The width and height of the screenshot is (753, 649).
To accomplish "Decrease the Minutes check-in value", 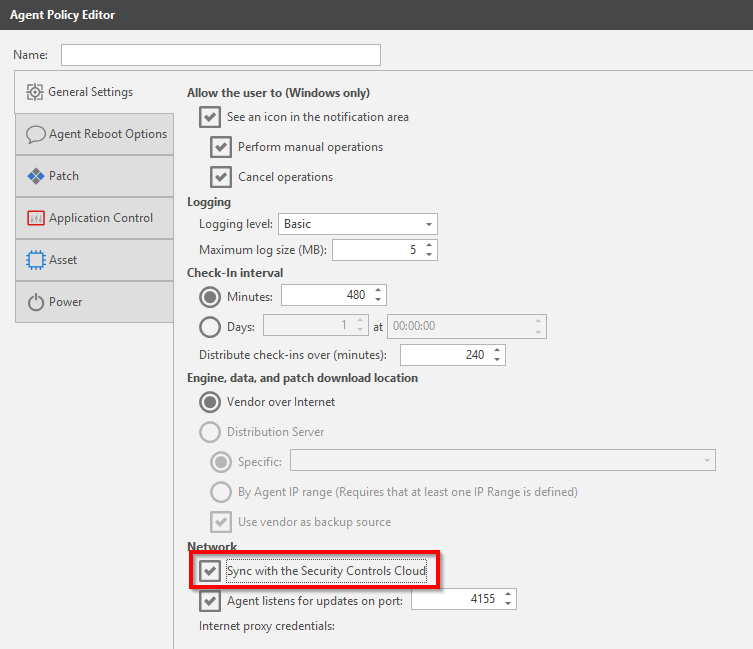I will pyautogui.click(x=378, y=300).
